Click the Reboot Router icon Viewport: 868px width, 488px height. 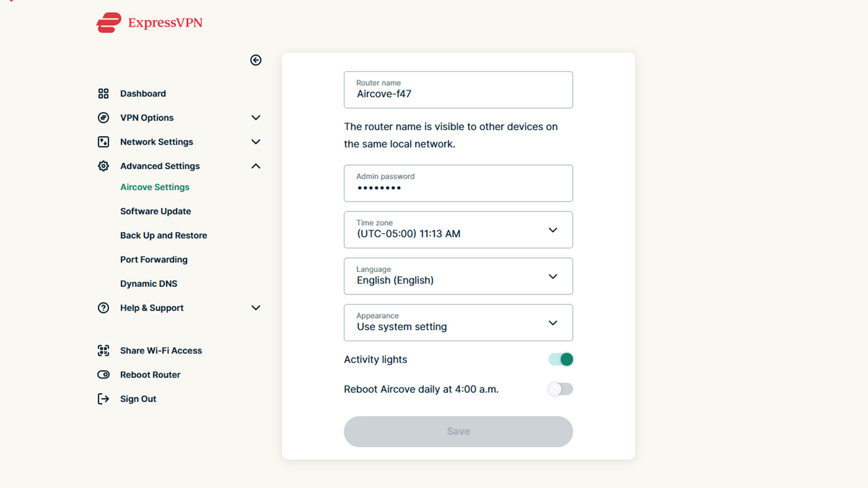point(103,375)
